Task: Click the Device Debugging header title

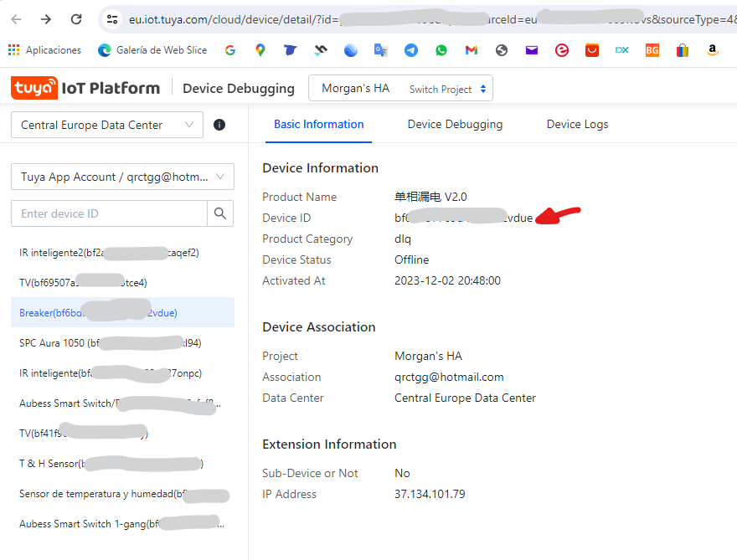Action: coord(239,89)
